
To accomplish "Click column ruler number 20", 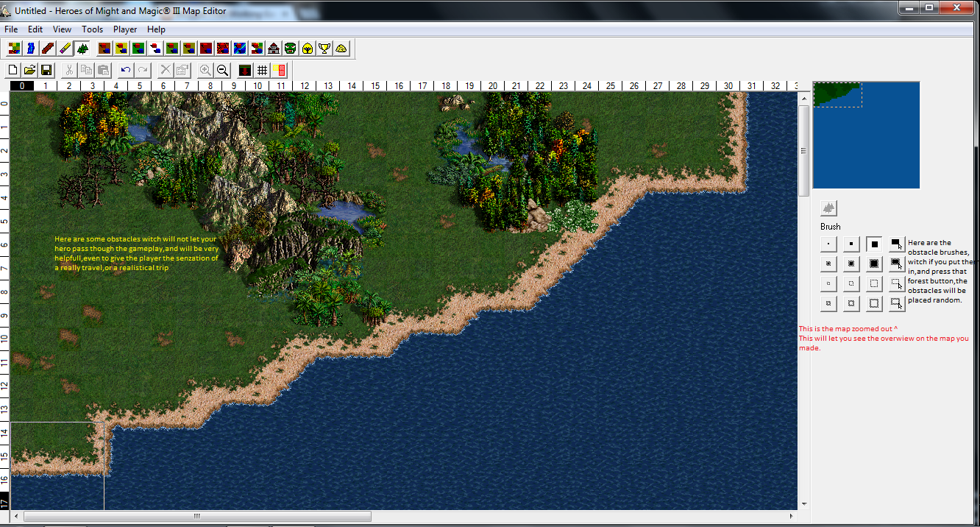I will (493, 86).
